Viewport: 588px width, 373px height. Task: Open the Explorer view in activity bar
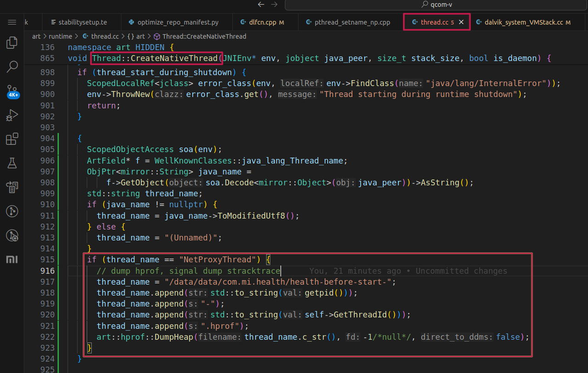tap(12, 43)
